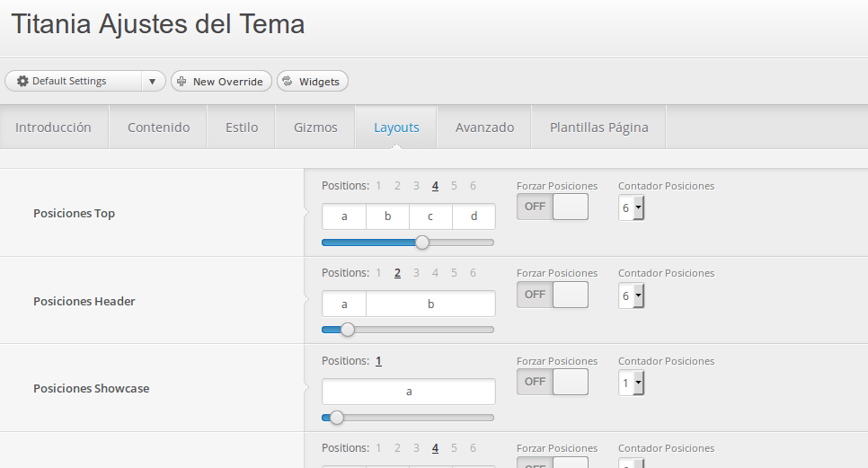868x468 pixels.
Task: Select position count 5 for Posiciones Header
Action: tap(454, 273)
